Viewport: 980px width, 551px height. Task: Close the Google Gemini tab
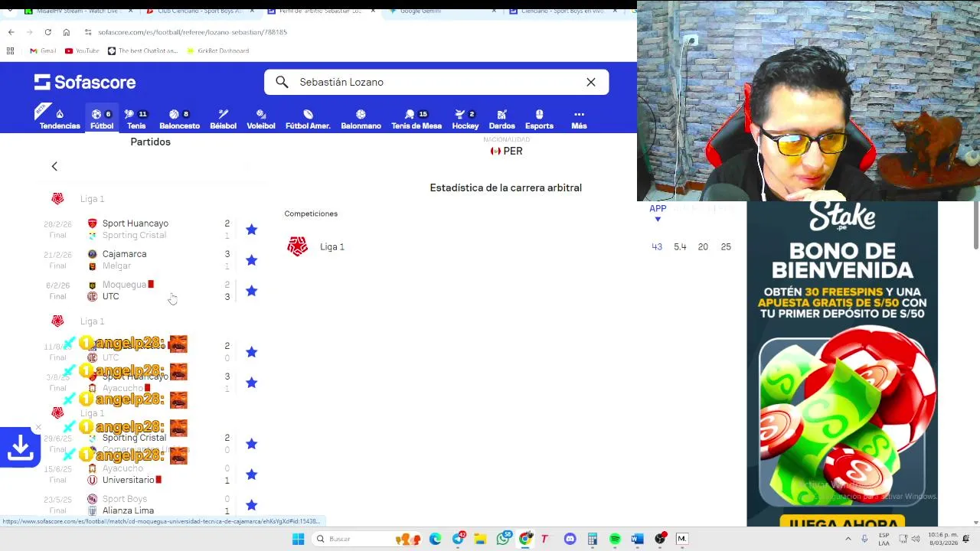(493, 11)
